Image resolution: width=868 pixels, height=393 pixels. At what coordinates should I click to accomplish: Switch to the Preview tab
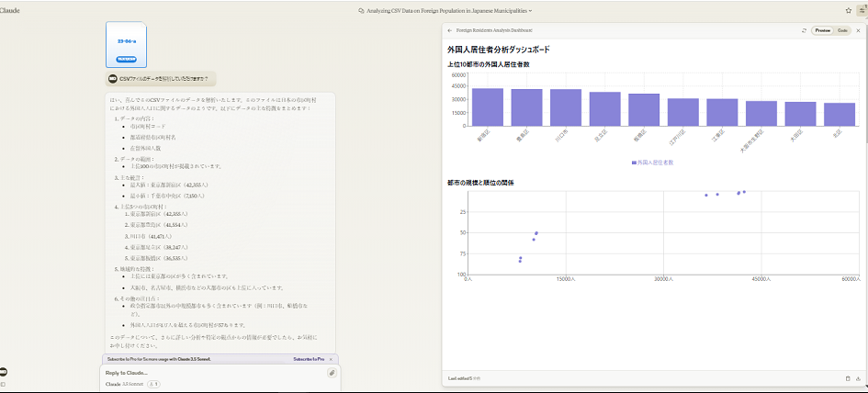pos(823,30)
